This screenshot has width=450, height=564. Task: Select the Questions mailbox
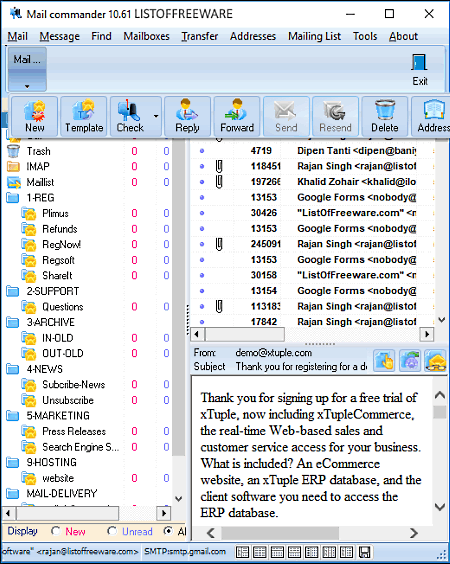pyautogui.click(x=63, y=307)
